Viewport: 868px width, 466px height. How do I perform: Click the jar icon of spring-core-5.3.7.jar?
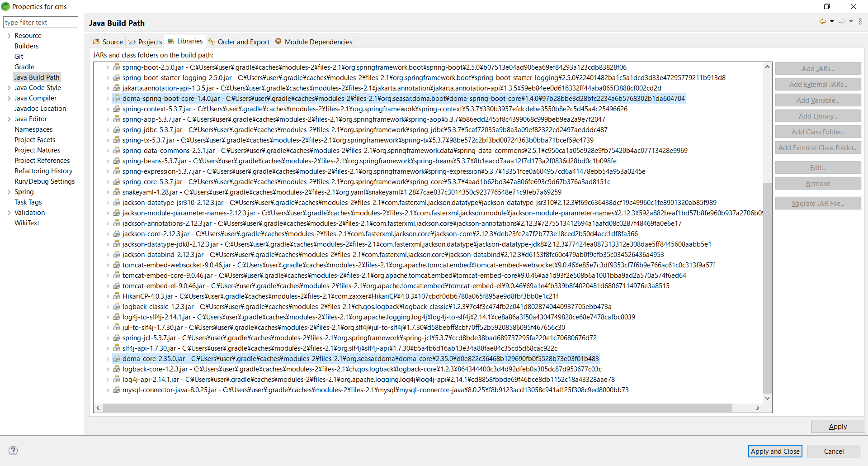click(x=117, y=181)
